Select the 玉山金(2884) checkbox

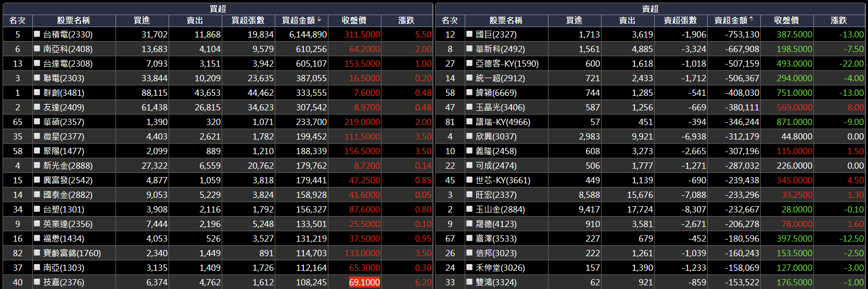[x=469, y=209]
